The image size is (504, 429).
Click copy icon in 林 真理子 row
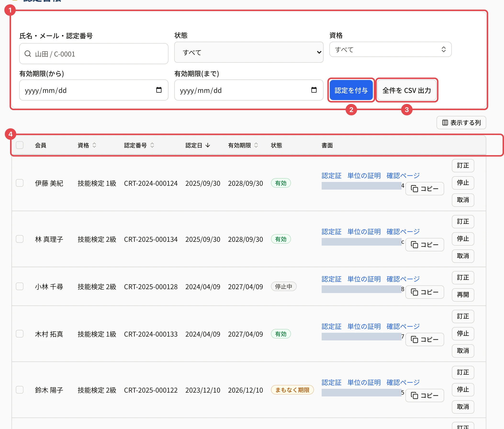414,245
